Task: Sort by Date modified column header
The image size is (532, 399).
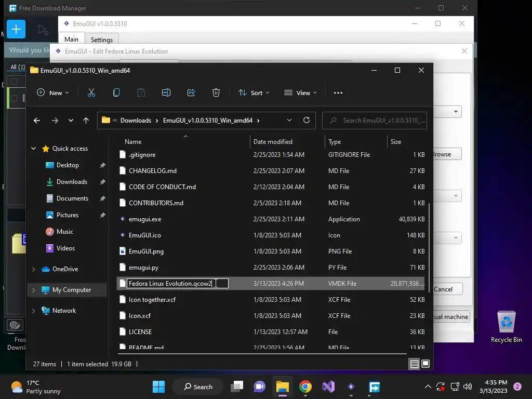Action: 288,141
